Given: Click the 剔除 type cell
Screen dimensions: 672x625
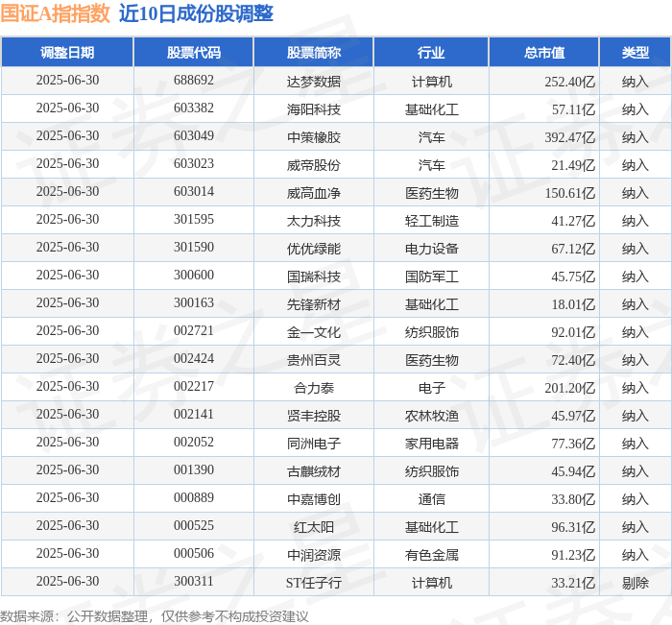Looking at the screenshot, I should 636,583.
